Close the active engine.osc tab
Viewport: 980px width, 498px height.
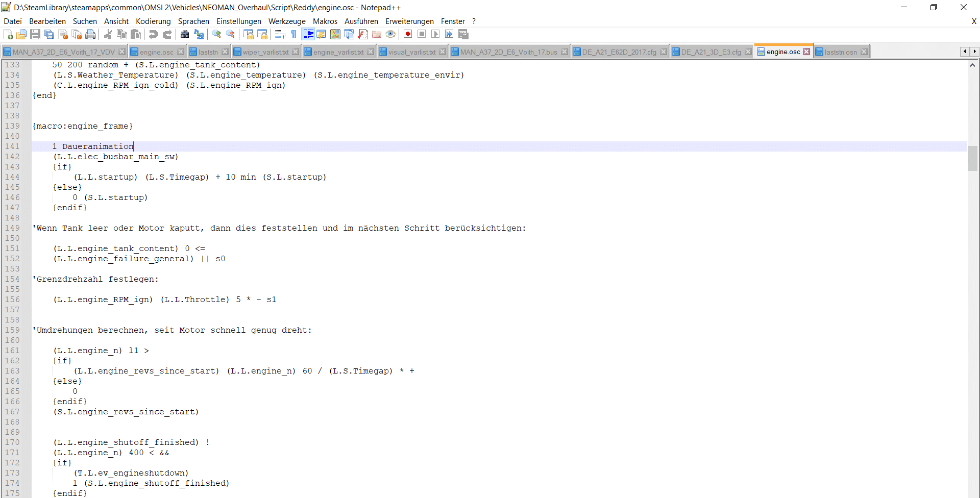[x=806, y=52]
